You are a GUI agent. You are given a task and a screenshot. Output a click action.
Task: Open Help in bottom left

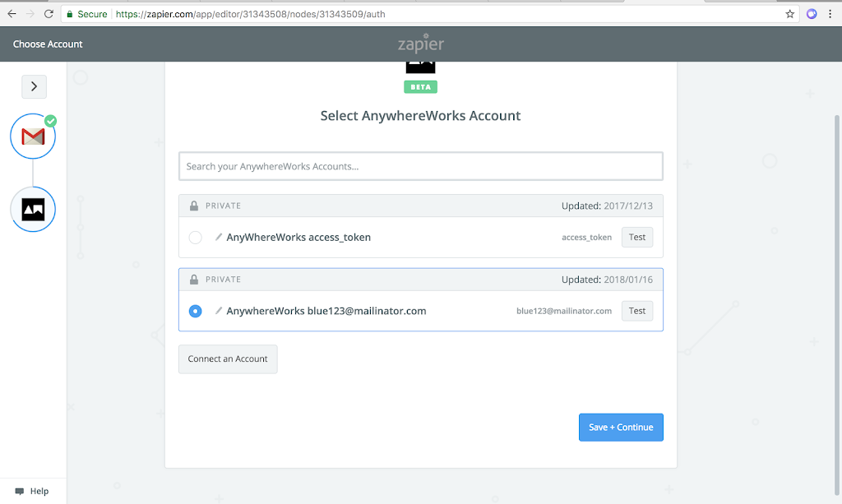[x=32, y=491]
